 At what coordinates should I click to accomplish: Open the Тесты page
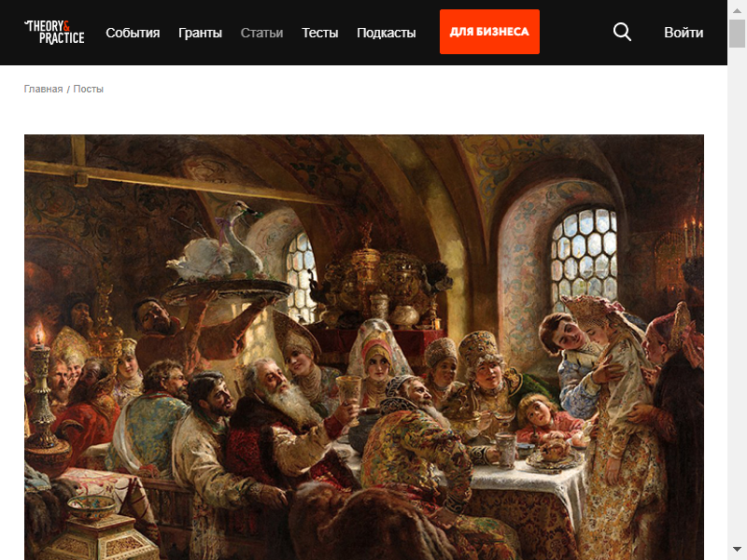tap(319, 33)
